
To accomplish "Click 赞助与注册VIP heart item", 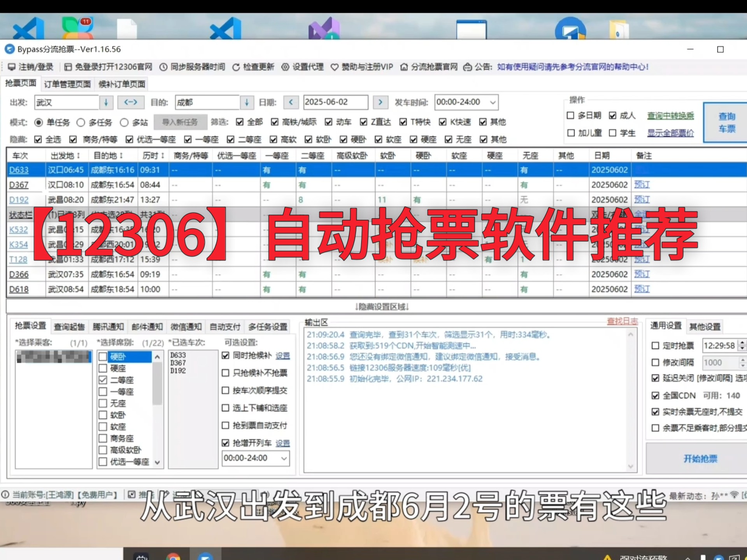I will (362, 67).
